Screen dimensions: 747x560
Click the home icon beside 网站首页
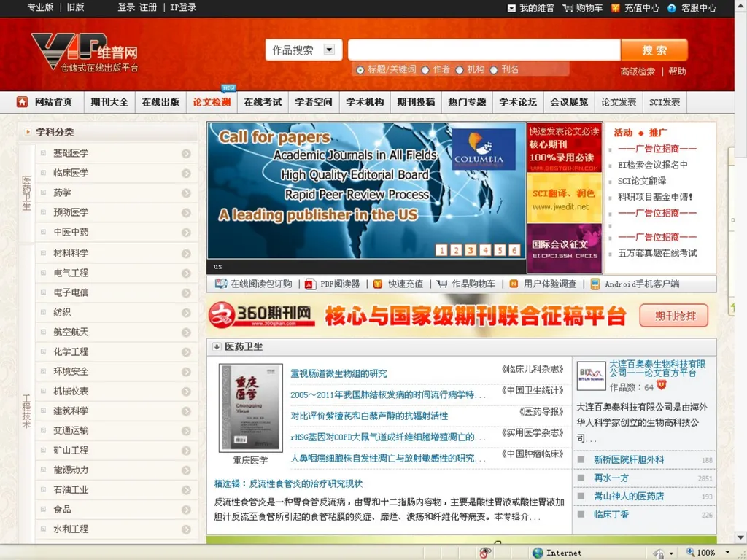coord(22,102)
